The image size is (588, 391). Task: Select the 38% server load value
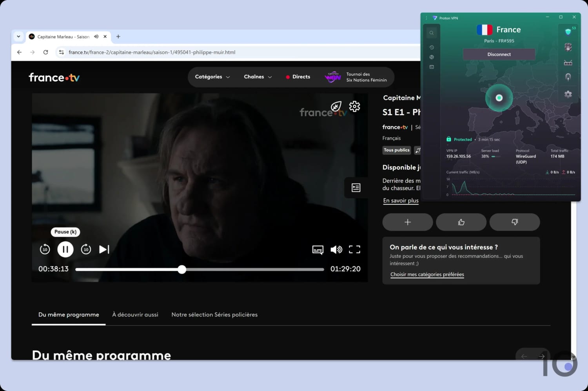click(485, 156)
